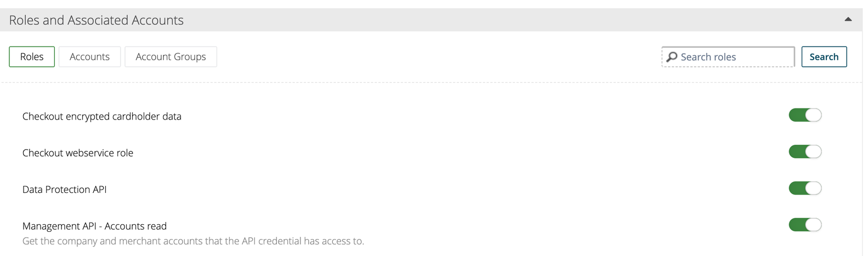Click the description under Management API Accounts read
868x256 pixels.
tap(193, 241)
